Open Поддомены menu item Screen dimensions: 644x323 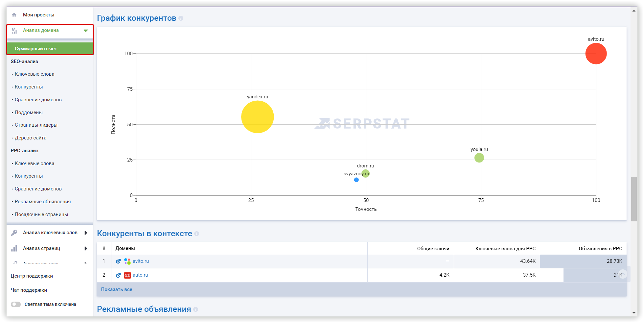(x=29, y=112)
